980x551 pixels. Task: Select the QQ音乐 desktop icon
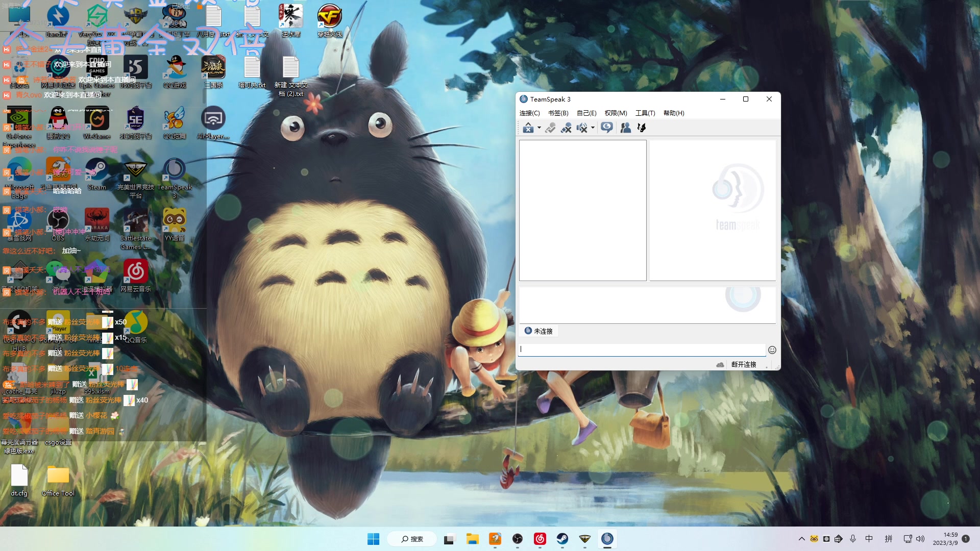pyautogui.click(x=136, y=327)
